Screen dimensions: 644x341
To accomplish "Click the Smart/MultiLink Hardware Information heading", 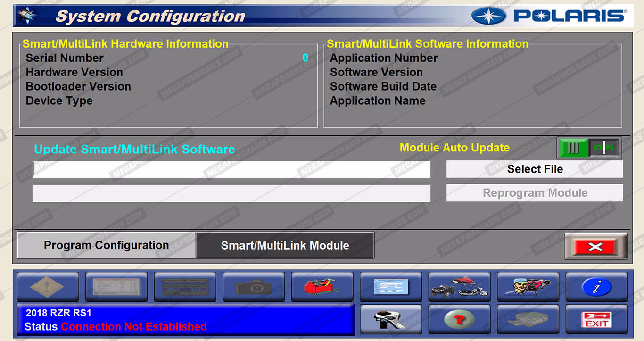I will pos(125,44).
